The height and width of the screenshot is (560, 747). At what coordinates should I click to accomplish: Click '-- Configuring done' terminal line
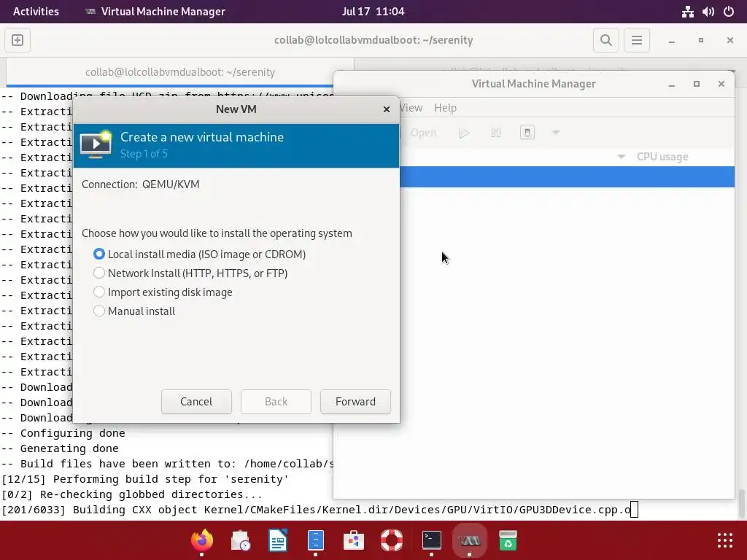coord(63,433)
